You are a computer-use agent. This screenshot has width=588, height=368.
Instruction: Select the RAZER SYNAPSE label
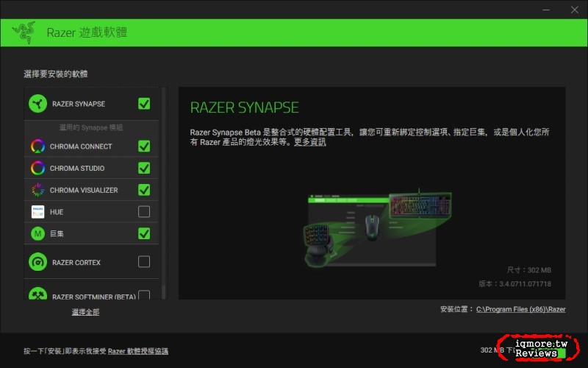(x=79, y=104)
